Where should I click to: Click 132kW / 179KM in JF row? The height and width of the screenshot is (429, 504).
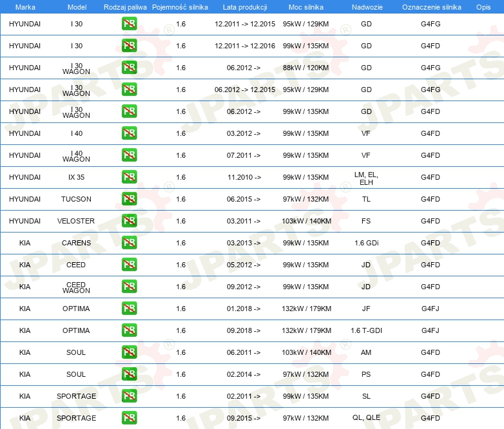pos(306,309)
